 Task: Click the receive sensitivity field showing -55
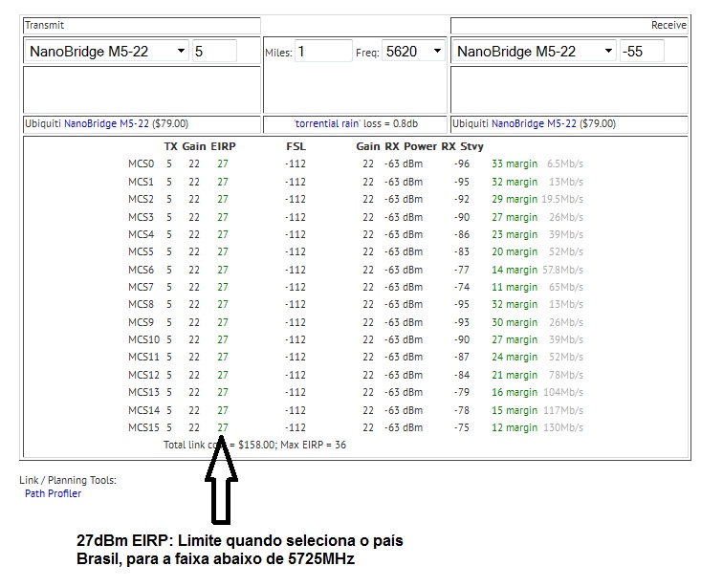(642, 51)
